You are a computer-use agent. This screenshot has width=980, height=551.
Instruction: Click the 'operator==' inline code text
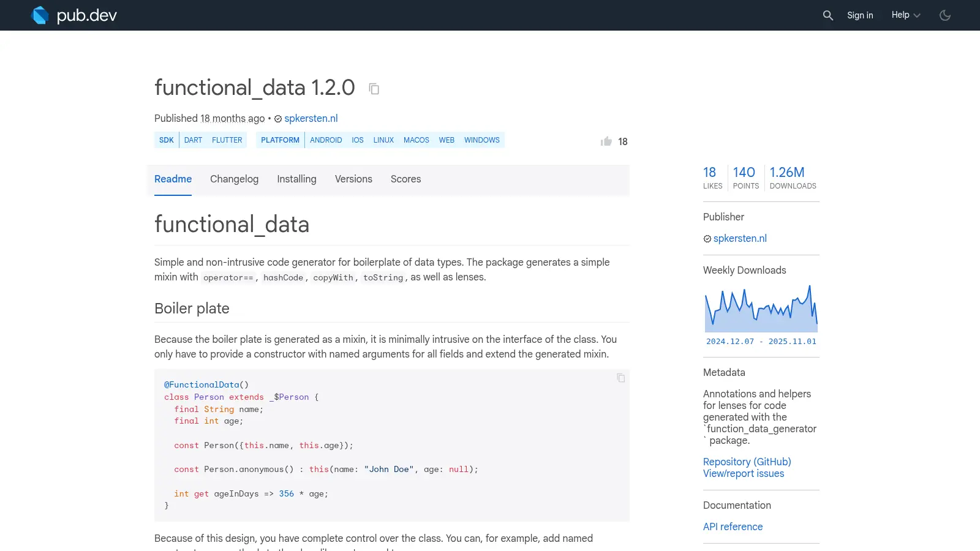[228, 278]
